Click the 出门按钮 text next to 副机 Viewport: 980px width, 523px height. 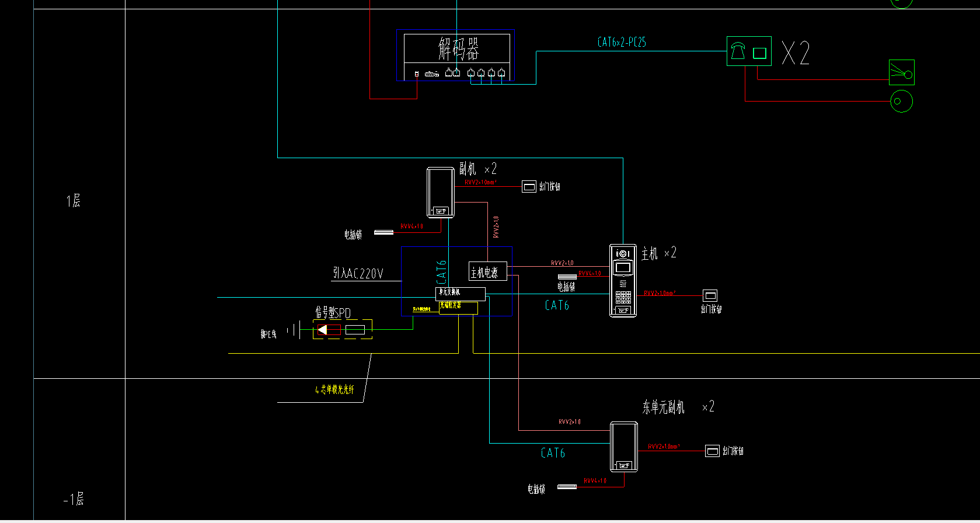[550, 187]
